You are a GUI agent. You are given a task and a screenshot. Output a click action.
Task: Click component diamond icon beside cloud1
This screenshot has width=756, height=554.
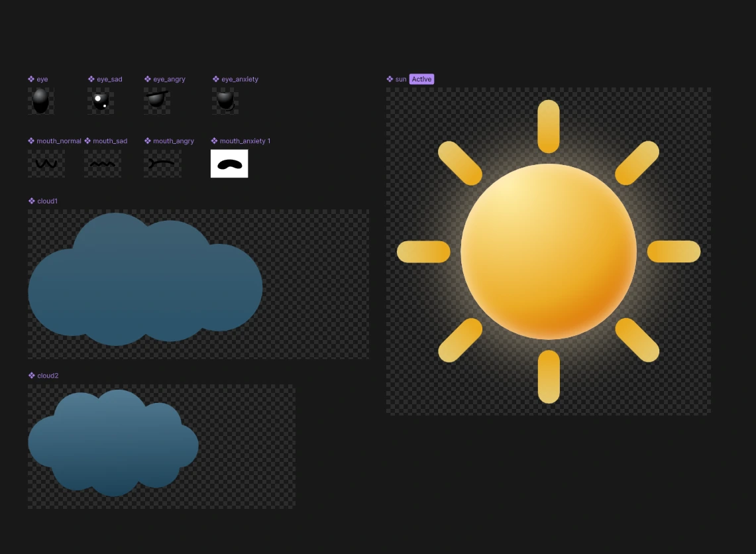click(x=32, y=201)
